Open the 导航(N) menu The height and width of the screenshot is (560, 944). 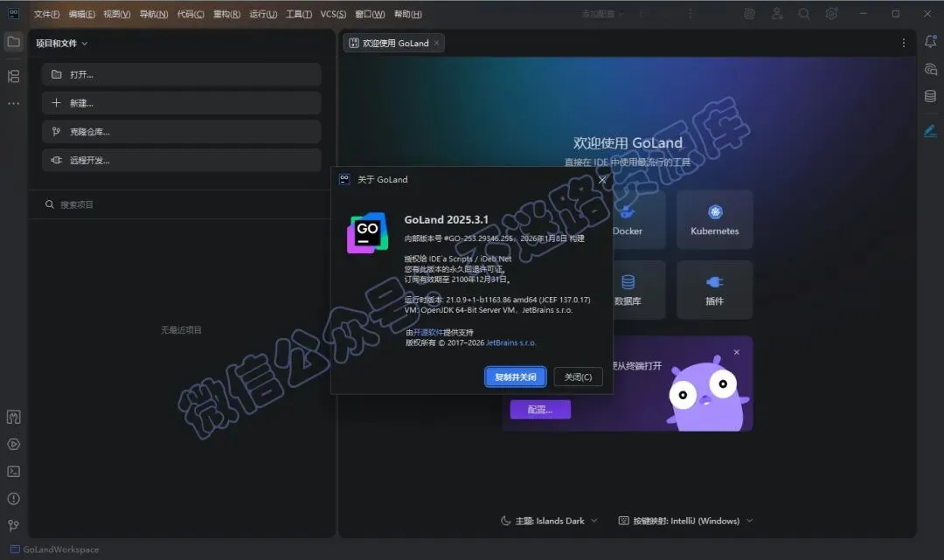click(x=154, y=14)
